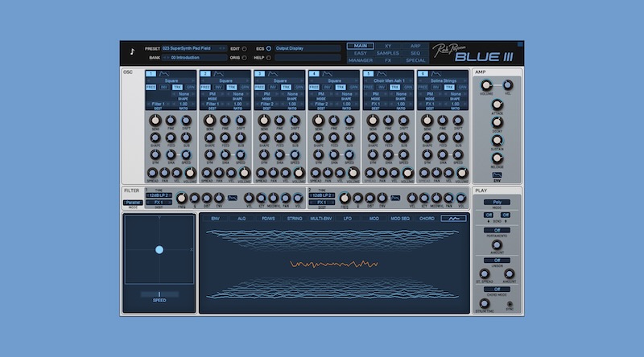Open Filter 2 envelope icon
Screen dimensions: 644x357
click(395, 198)
